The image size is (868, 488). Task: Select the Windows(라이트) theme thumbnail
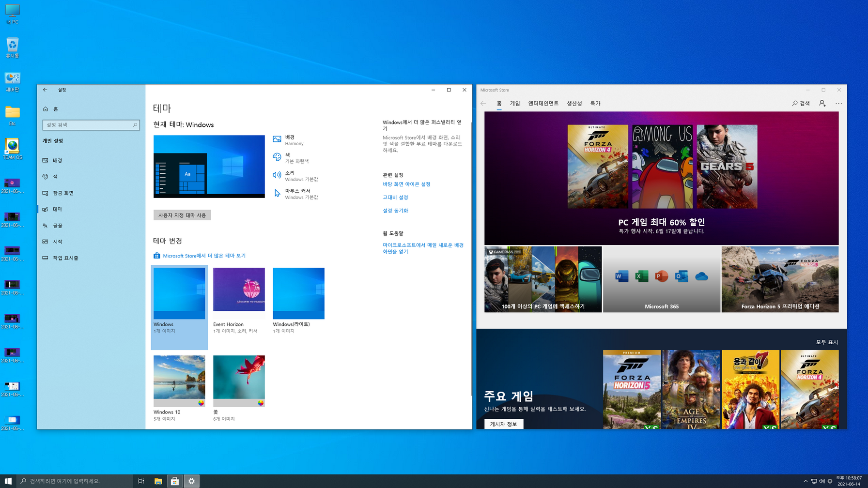click(x=298, y=293)
